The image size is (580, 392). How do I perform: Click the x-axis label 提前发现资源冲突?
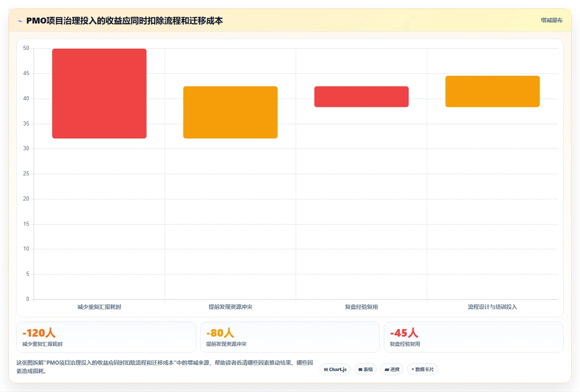pos(230,307)
